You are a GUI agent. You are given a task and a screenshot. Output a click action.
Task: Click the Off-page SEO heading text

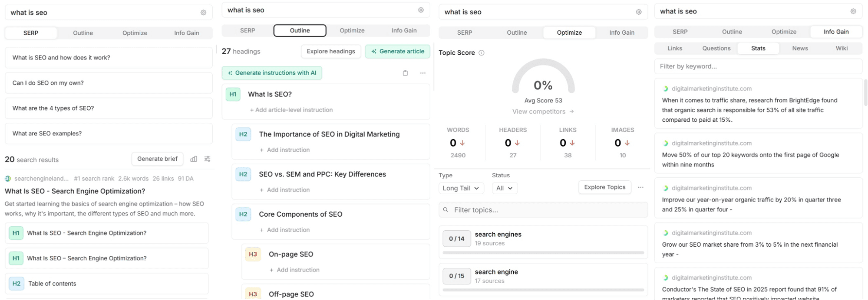tap(291, 294)
